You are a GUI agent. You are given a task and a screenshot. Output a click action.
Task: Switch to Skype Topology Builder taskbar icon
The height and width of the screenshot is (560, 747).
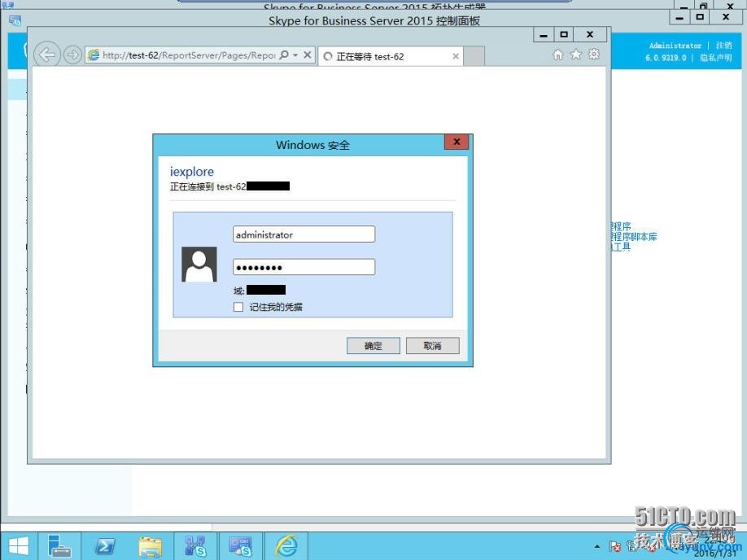pos(195,545)
